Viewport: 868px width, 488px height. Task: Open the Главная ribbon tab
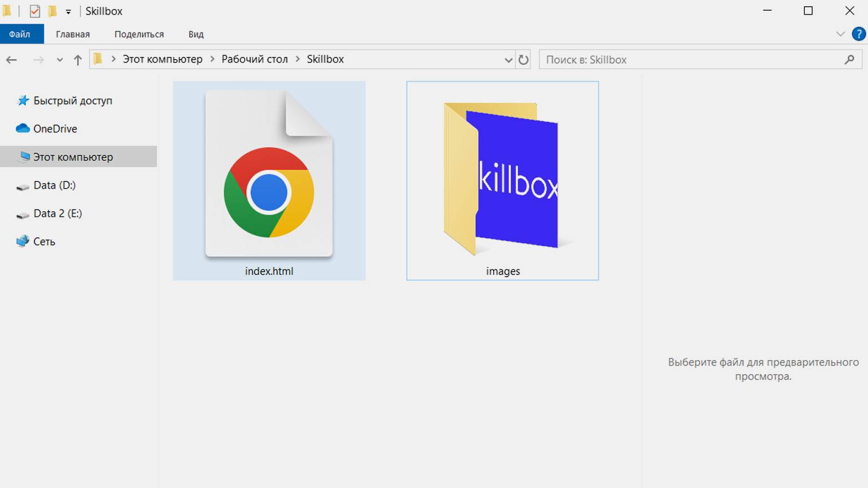[x=73, y=34]
